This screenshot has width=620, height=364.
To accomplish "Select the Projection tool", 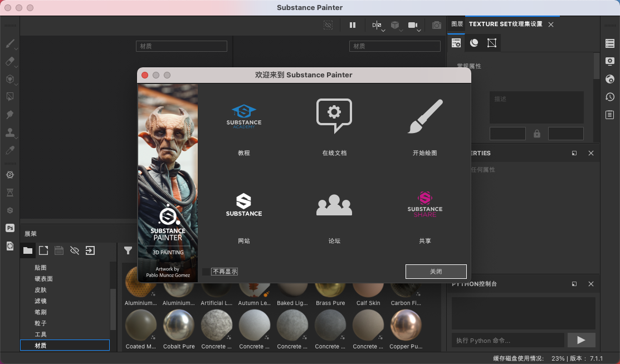I will coord(10,78).
